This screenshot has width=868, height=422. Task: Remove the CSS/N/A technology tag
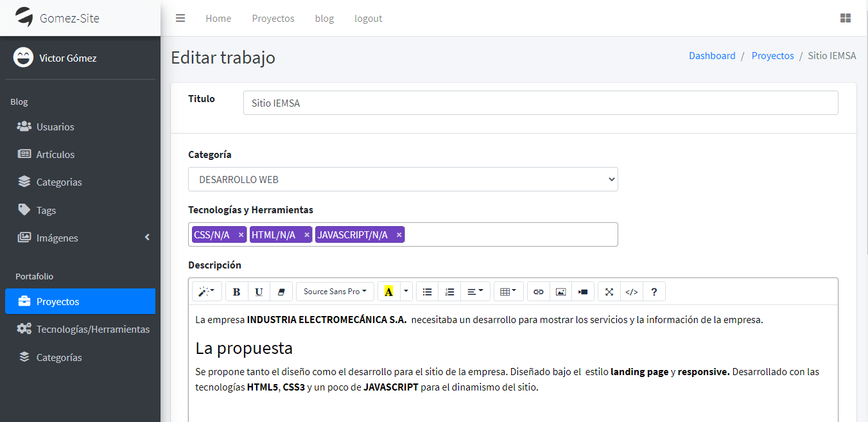click(x=241, y=235)
